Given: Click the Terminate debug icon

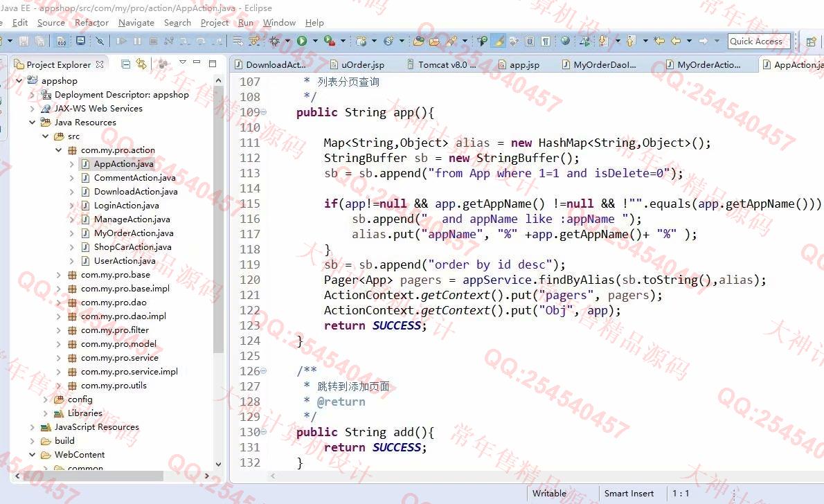Looking at the screenshot, I should pyautogui.click(x=154, y=41).
